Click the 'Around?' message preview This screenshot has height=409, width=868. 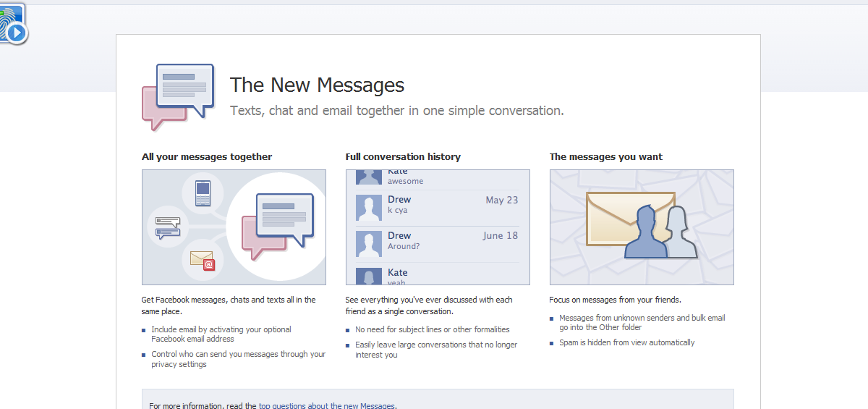tap(404, 246)
